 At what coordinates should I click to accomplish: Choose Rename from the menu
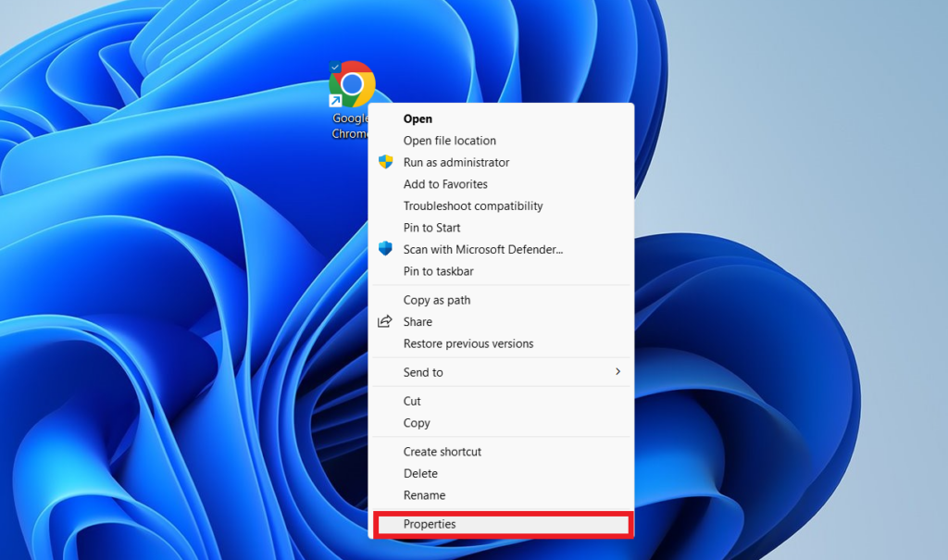424,495
